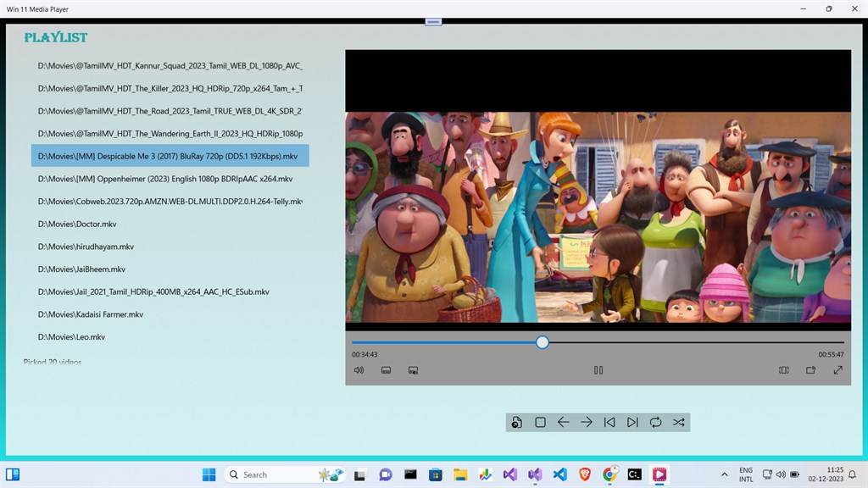Select the highlighted Despicable Me 3 entry
This screenshot has height=488, width=868.
(x=170, y=156)
